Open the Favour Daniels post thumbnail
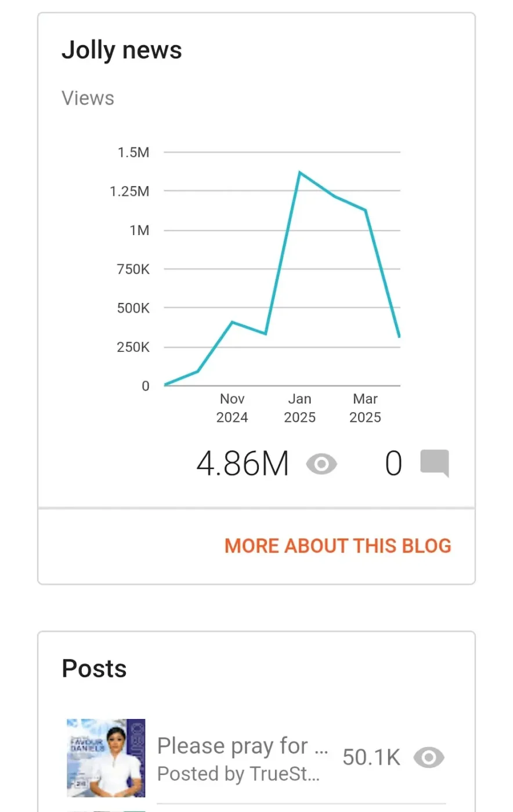 click(x=106, y=758)
